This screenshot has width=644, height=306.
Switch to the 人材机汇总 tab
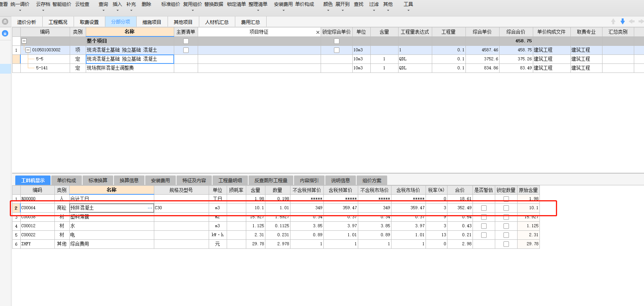tap(217, 22)
